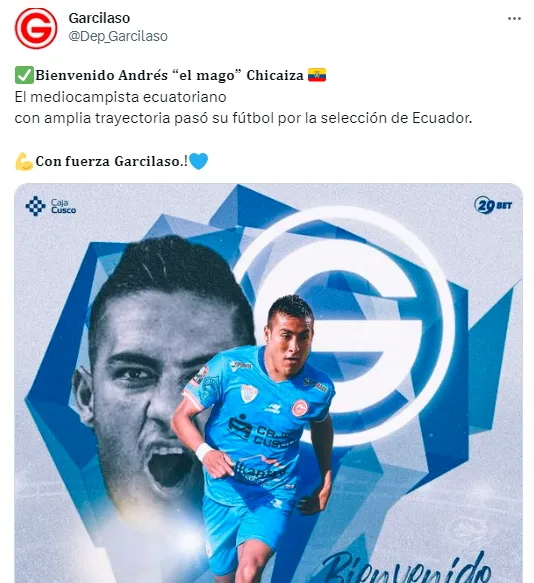Click the Garcilaso account display name

tap(99, 18)
